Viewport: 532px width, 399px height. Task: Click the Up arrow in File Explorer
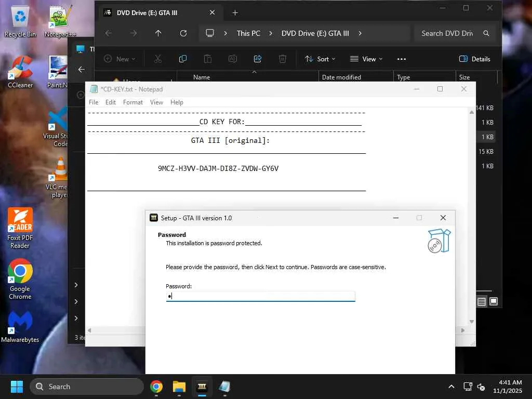coord(158,33)
